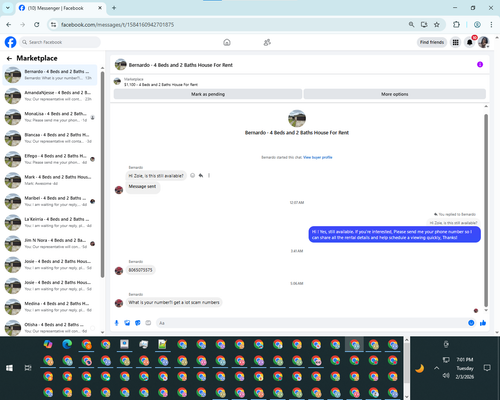Open the Chrome extensions puzzle icon

click(456, 24)
